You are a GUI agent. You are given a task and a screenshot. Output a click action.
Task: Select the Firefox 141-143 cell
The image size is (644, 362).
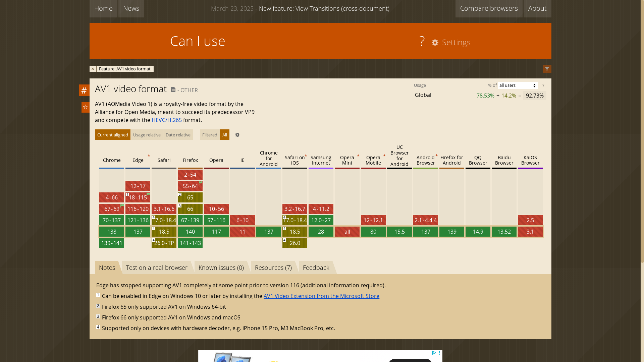190,243
